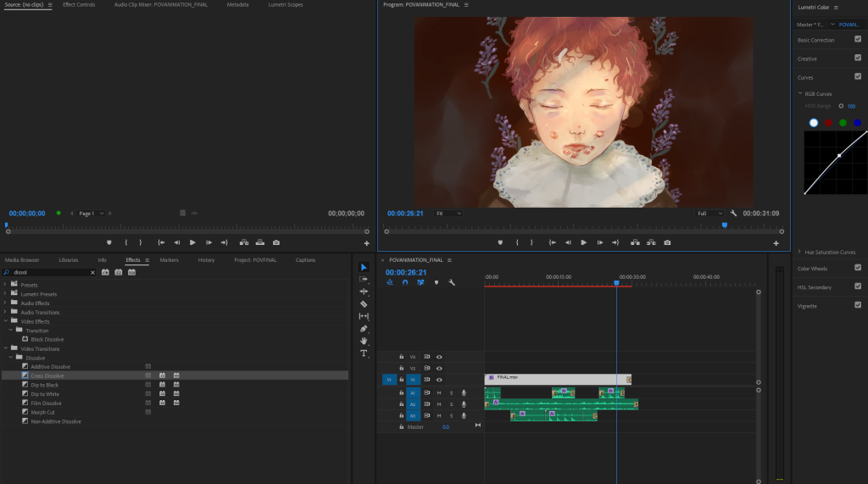Viewport: 868px width, 484px height.
Task: Open Project: POVFINAL tab
Action: pyautogui.click(x=255, y=259)
